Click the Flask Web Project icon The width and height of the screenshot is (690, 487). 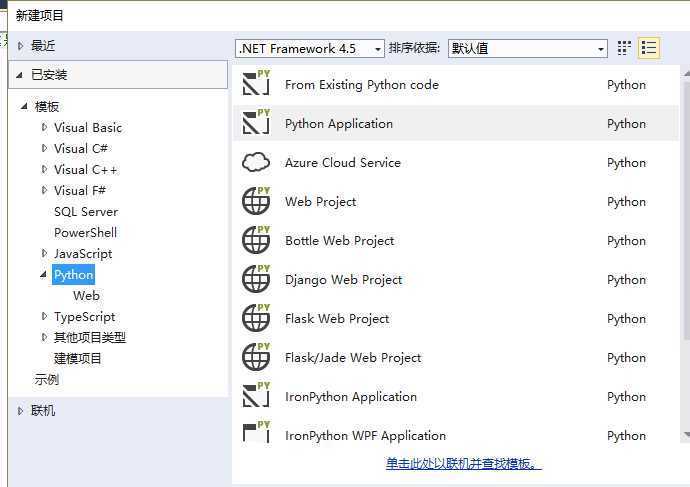257,318
